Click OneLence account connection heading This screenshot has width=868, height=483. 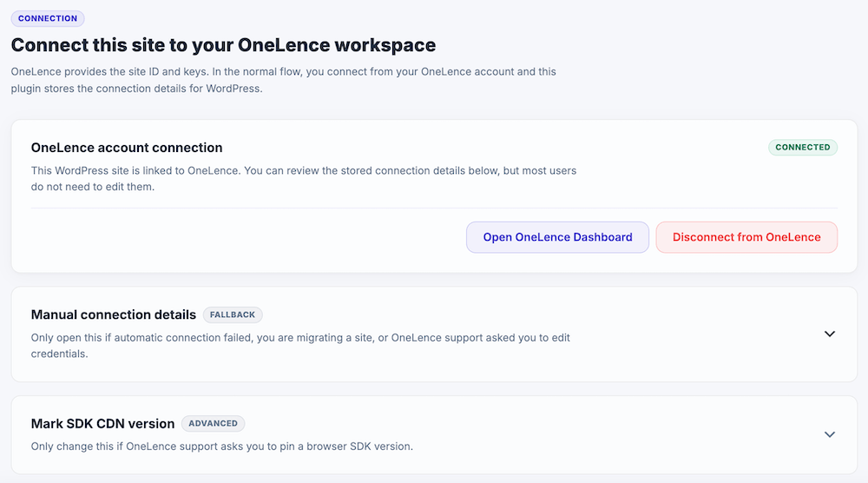point(127,148)
